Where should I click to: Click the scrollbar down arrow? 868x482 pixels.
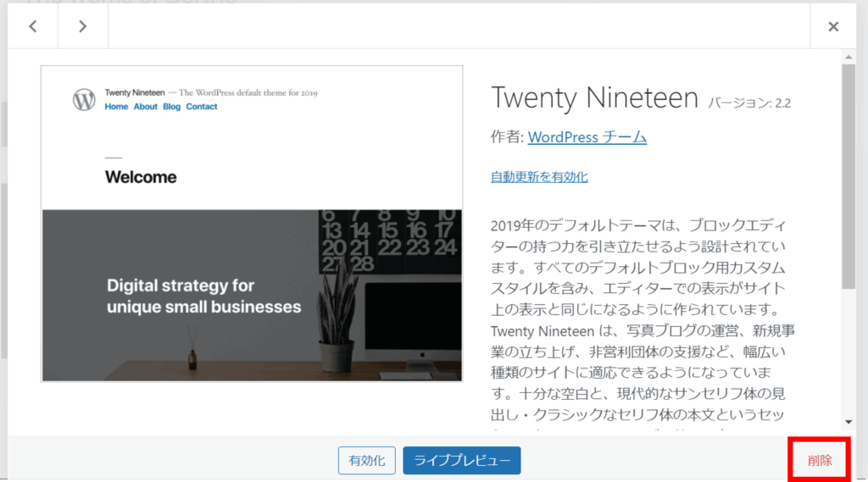coord(849,422)
